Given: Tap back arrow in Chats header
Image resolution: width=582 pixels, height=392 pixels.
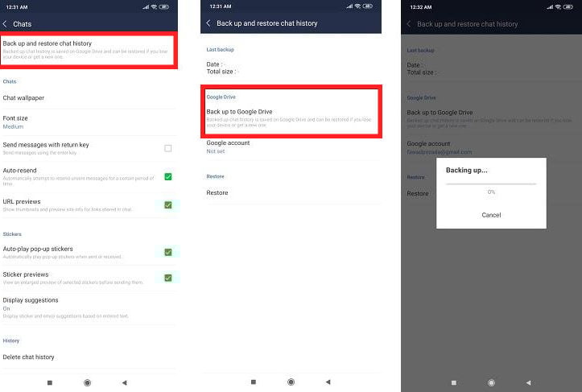Looking at the screenshot, I should click(x=6, y=24).
